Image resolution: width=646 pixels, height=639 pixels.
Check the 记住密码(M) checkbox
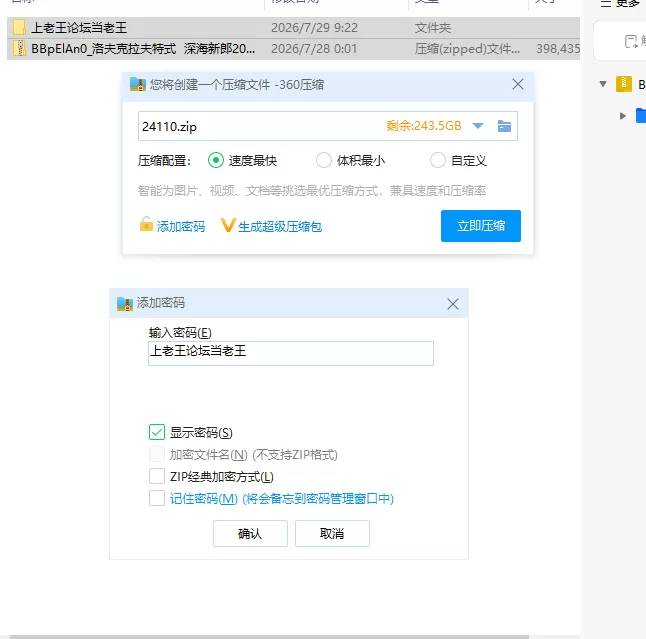[x=157, y=498]
